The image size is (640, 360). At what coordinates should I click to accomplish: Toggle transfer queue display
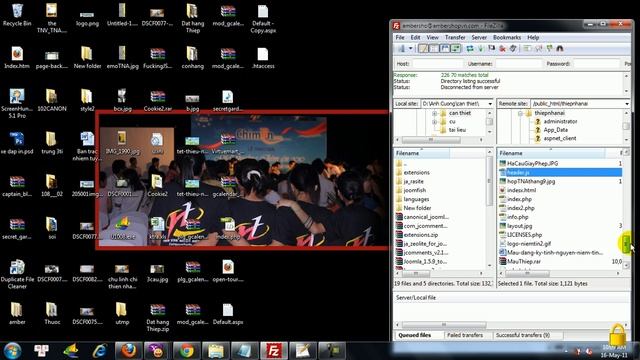456,49
